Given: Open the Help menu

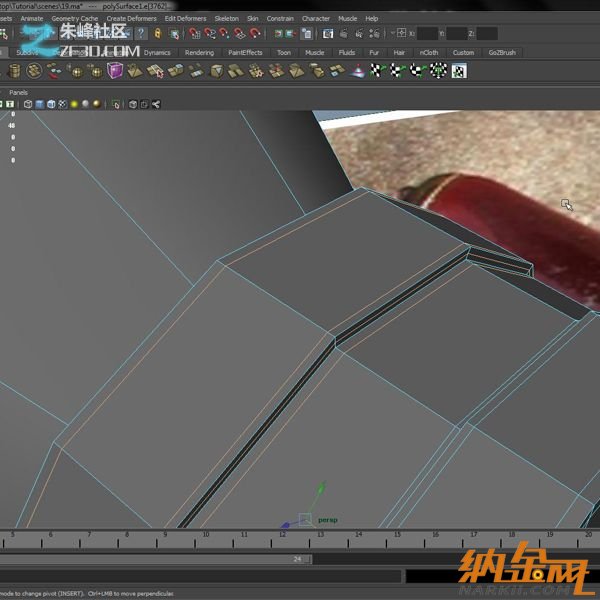Looking at the screenshot, I should point(372,18).
